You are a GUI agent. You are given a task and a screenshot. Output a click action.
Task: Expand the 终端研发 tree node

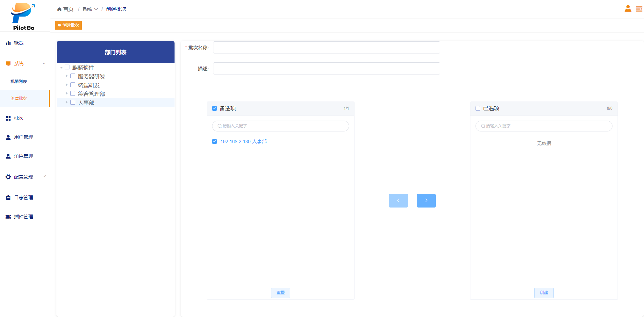(x=67, y=85)
